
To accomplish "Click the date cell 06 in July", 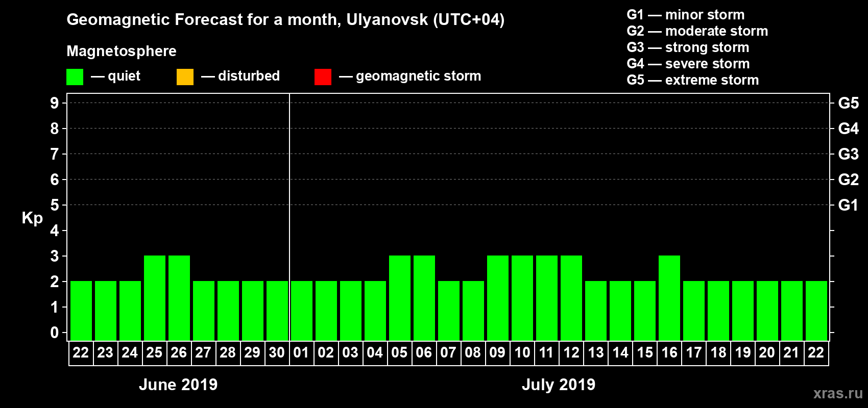I will (424, 353).
